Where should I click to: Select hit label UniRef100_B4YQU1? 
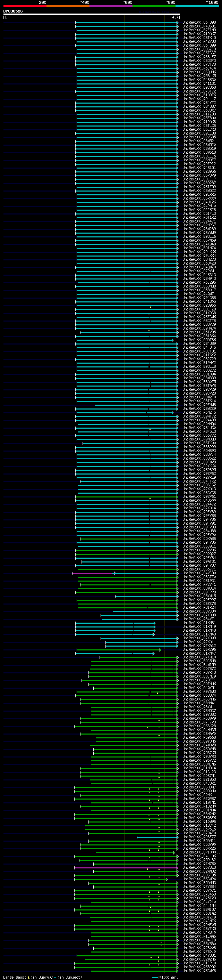coord(199,955)
